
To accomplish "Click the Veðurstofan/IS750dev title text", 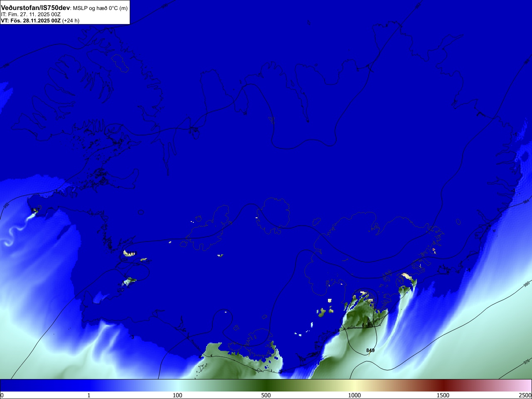I will pos(35,8).
